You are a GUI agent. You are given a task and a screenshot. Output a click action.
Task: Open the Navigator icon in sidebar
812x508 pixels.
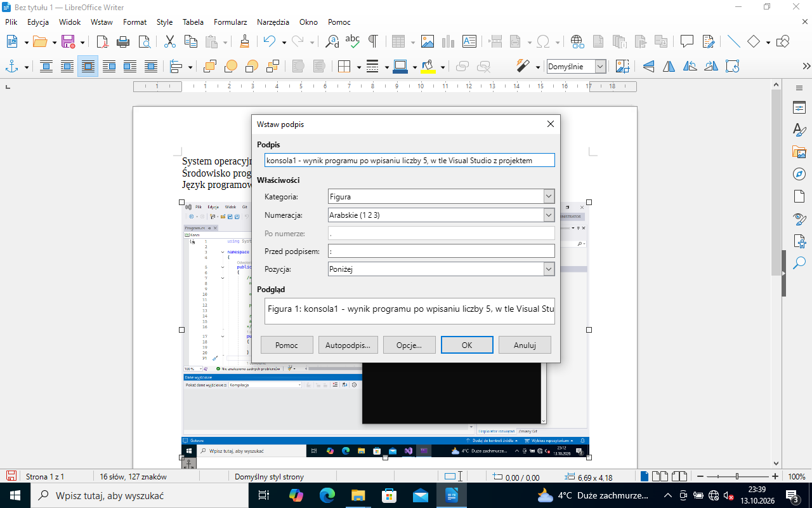point(799,174)
